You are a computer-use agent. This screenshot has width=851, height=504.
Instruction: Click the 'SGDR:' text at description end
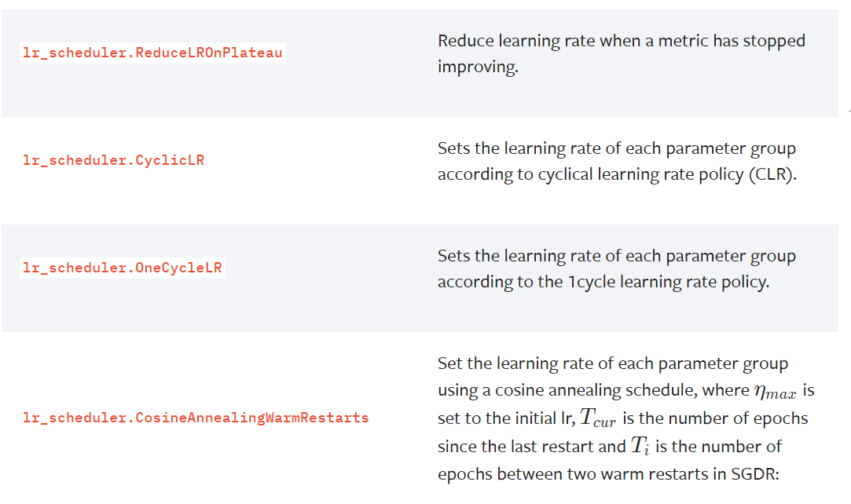(x=755, y=474)
